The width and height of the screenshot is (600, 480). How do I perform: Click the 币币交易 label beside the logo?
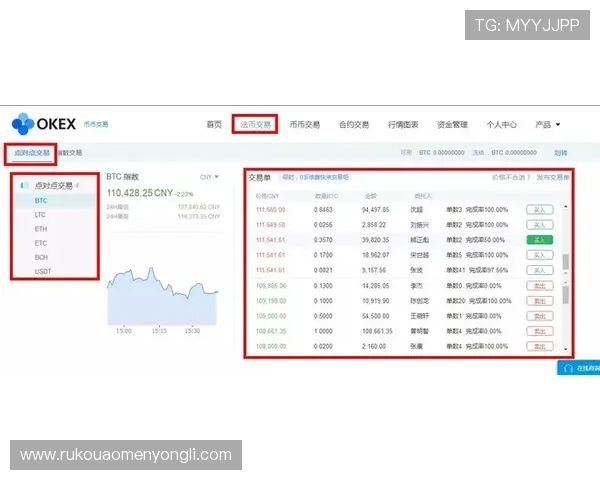click(96, 124)
